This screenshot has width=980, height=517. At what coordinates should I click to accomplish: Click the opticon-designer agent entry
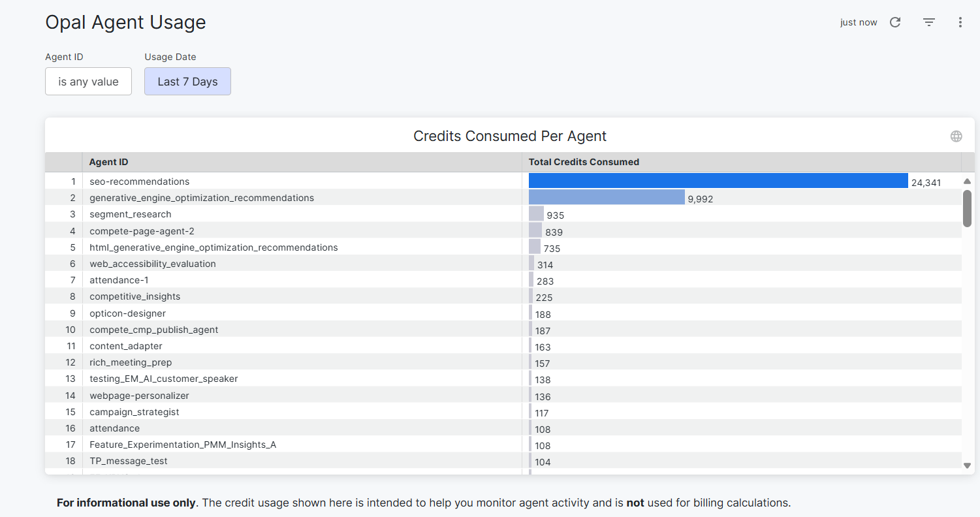pos(128,313)
